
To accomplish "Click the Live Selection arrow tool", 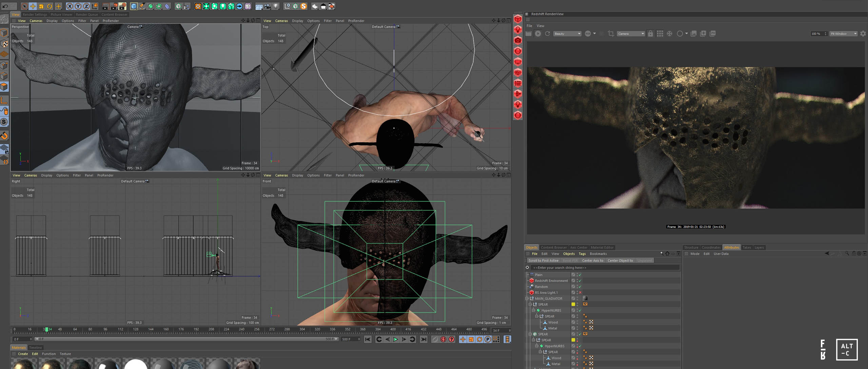I will point(24,6).
